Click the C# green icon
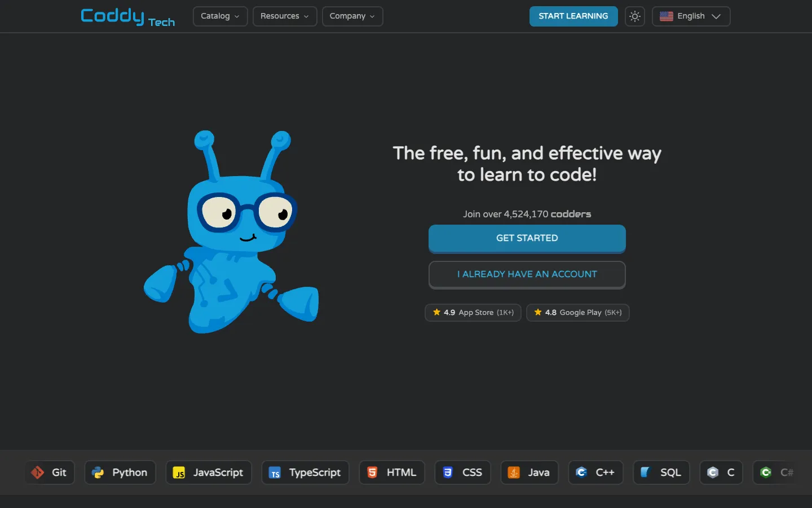Image resolution: width=812 pixels, height=508 pixels. (766, 472)
